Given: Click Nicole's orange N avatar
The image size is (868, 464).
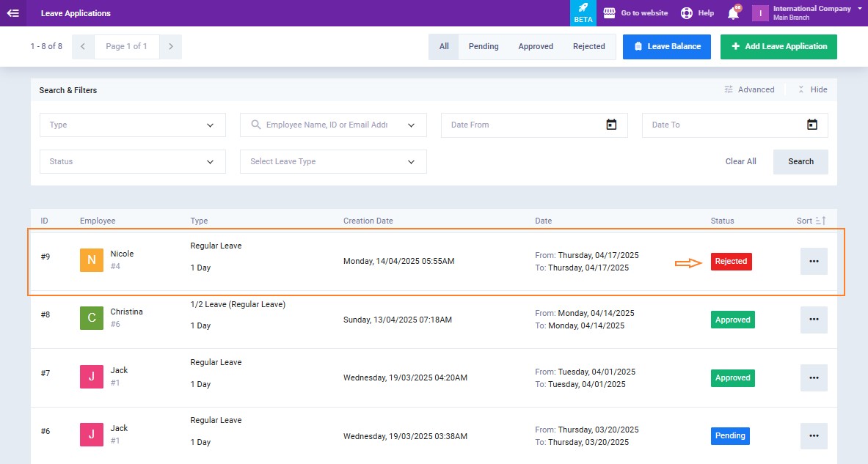Looking at the screenshot, I should [x=91, y=260].
